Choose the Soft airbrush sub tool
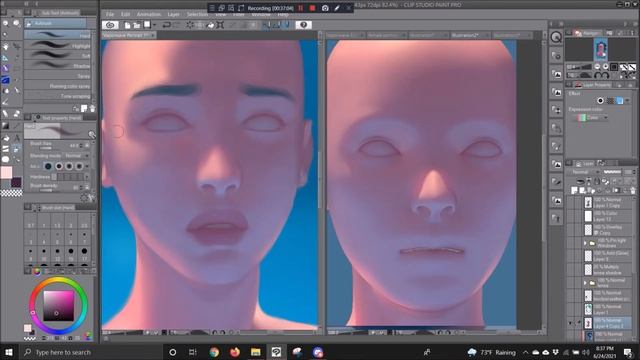Screen dimensions: 640x360 tap(58, 56)
